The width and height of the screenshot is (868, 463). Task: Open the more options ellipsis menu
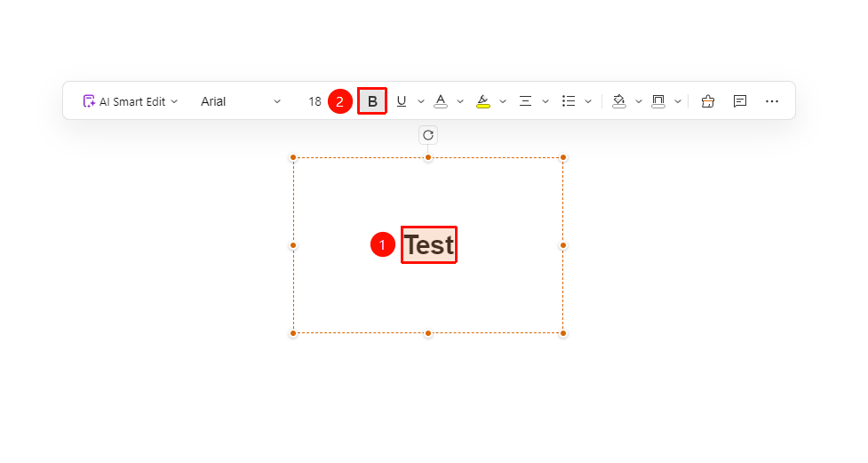(x=772, y=101)
